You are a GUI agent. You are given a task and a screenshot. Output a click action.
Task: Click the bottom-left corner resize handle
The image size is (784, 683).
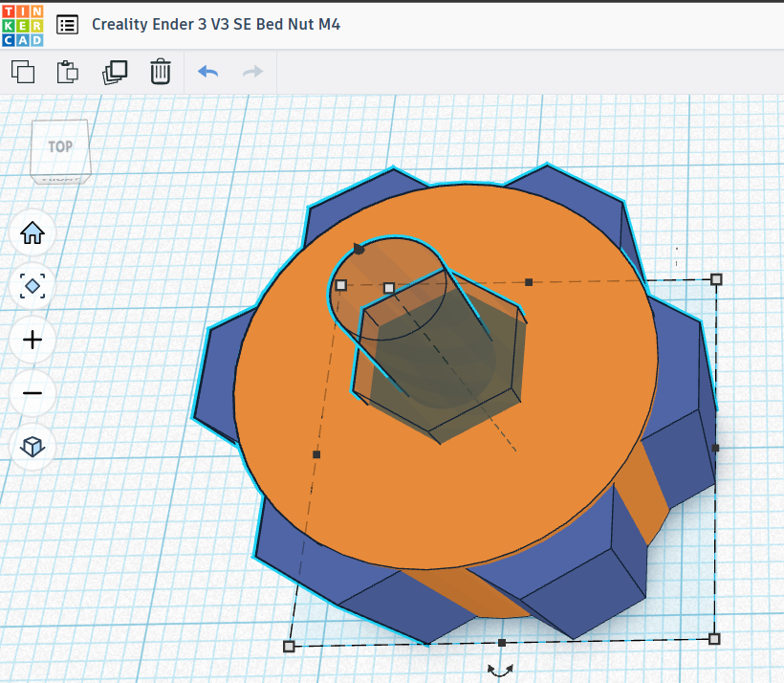(289, 647)
